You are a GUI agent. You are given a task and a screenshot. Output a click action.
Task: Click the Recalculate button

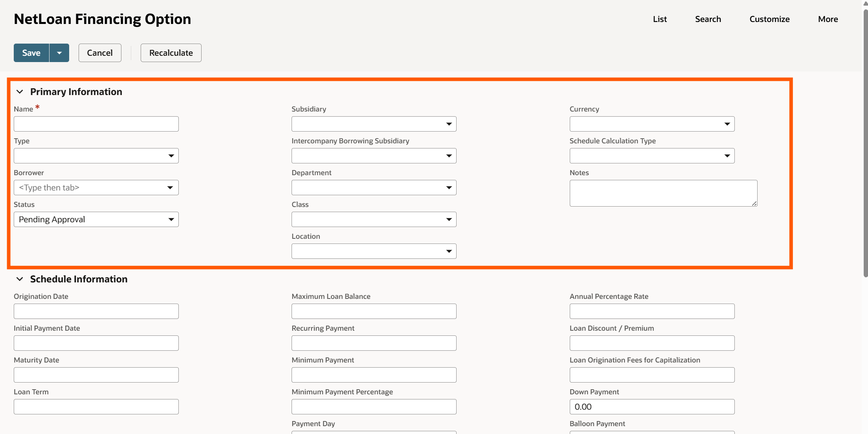(171, 53)
